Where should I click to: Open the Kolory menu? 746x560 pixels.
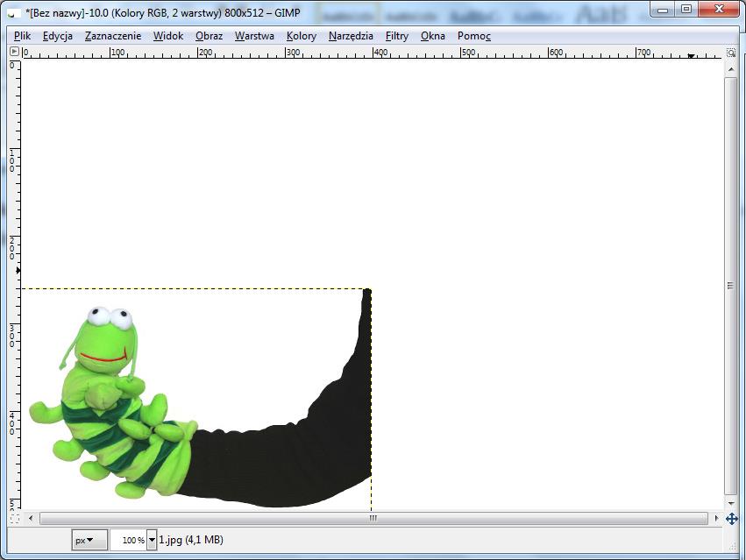pyautogui.click(x=302, y=36)
